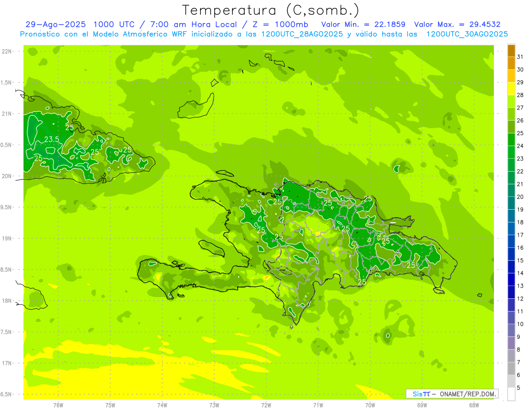Click the legend swatch between 27 and 28

click(x=511, y=101)
